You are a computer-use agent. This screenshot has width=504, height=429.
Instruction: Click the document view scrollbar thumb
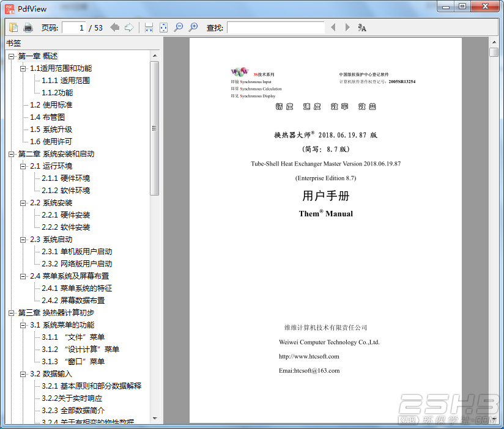494,52
